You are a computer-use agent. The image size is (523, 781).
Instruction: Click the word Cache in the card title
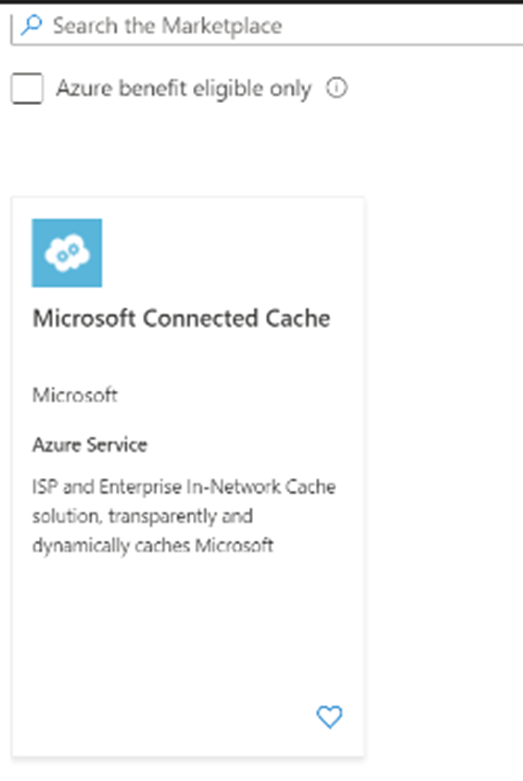click(x=298, y=318)
